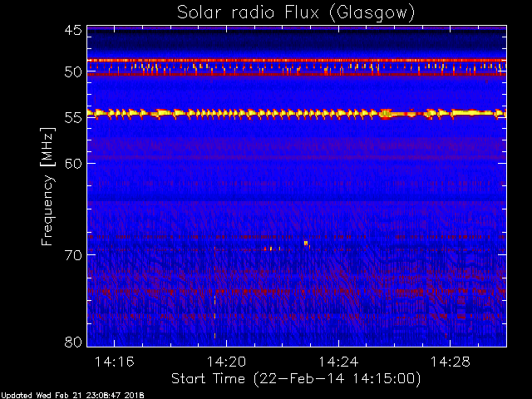Click the yellow burst spot near 14:23
The image size is (532, 399).
[306, 243]
